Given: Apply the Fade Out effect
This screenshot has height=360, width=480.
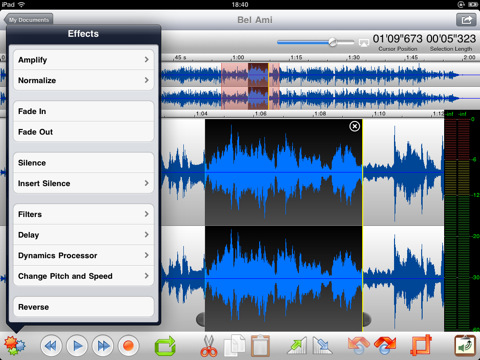Looking at the screenshot, I should coord(83,132).
